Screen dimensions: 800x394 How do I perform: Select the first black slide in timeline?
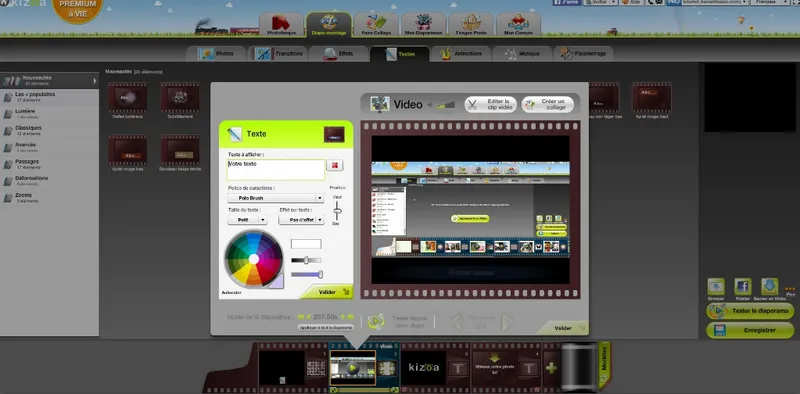[282, 367]
